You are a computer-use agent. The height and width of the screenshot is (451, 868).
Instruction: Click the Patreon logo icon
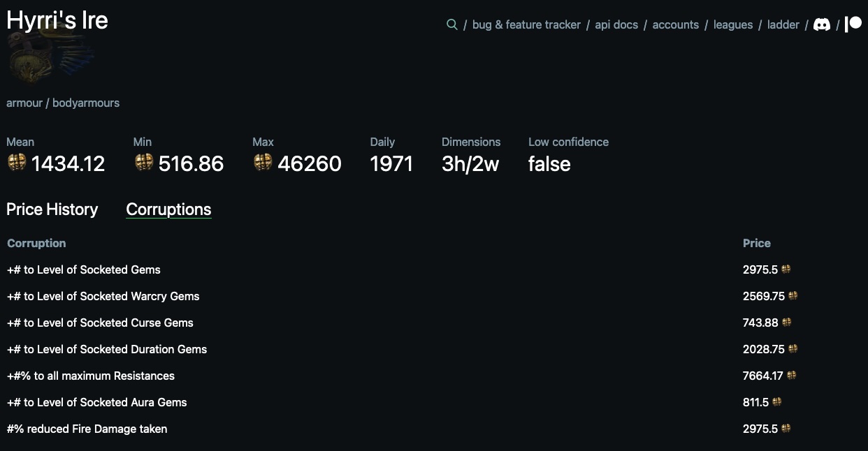[853, 24]
